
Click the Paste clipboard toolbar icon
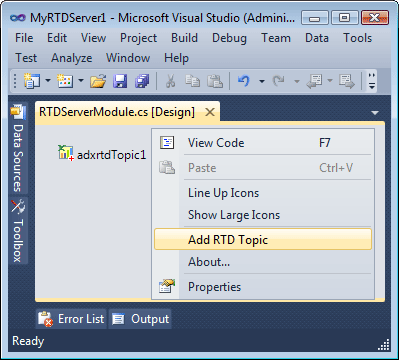click(x=215, y=81)
